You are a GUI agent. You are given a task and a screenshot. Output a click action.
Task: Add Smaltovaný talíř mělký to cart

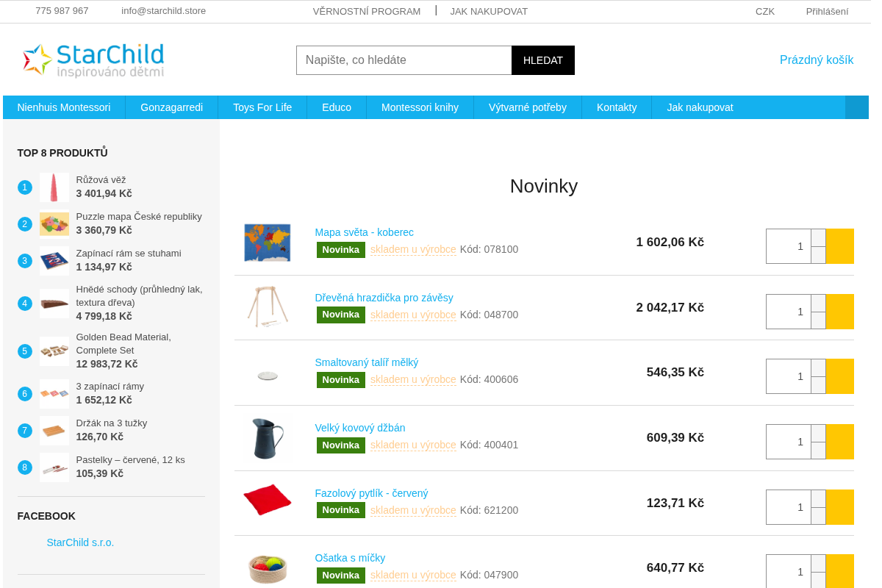(x=839, y=376)
